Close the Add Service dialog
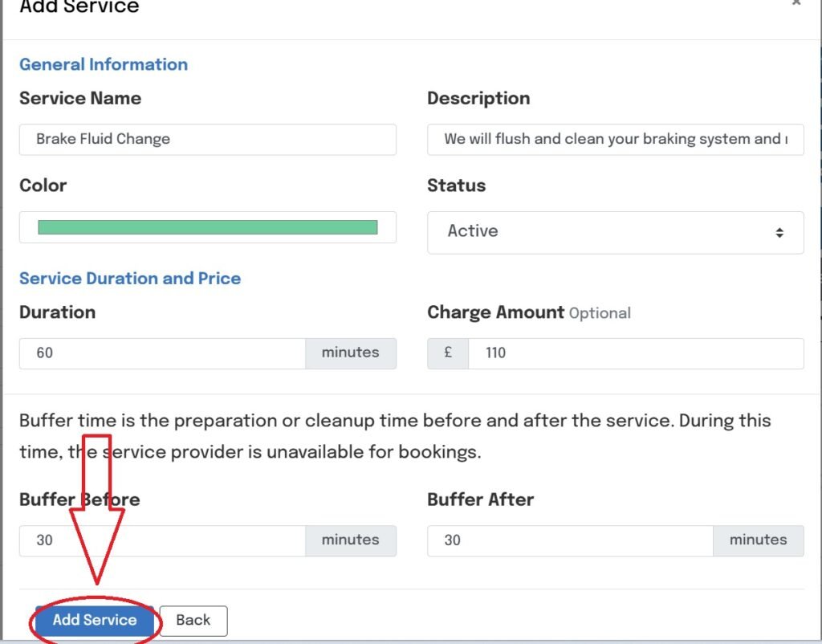The height and width of the screenshot is (644, 822). [x=796, y=4]
